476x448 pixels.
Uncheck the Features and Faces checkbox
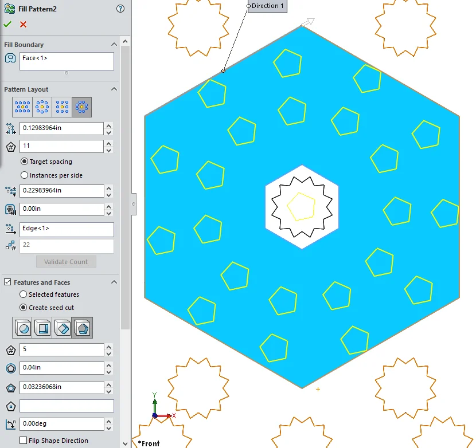(7, 282)
